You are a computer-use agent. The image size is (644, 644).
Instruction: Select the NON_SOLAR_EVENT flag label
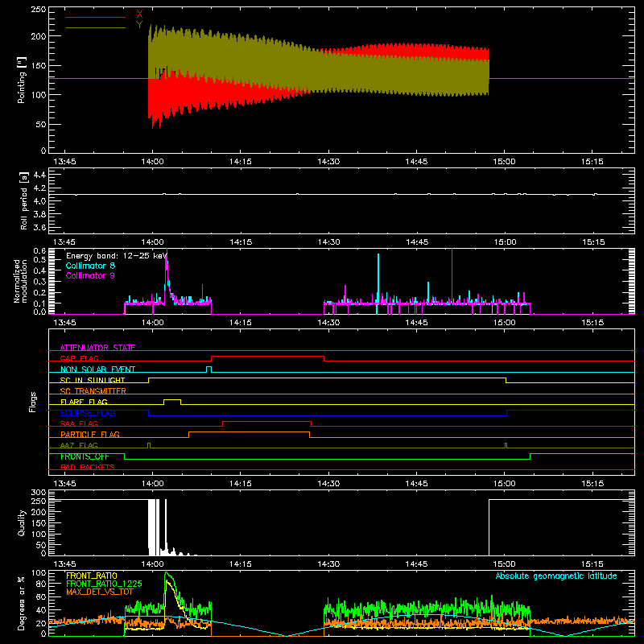pos(97,369)
